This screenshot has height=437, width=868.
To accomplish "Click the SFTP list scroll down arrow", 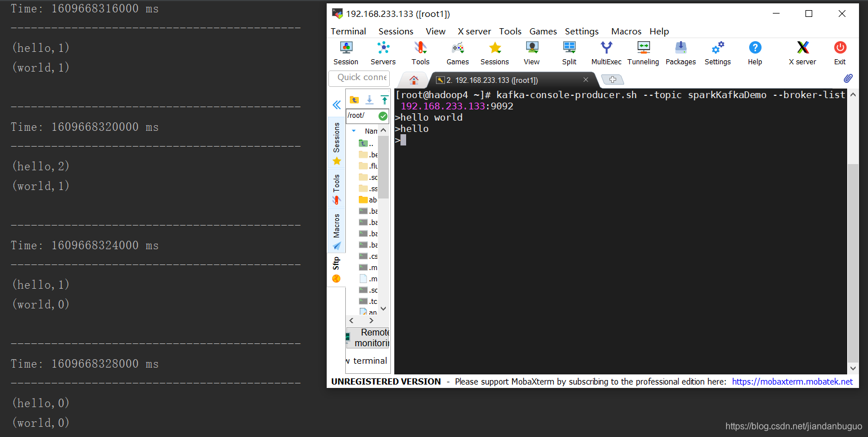I will click(384, 308).
